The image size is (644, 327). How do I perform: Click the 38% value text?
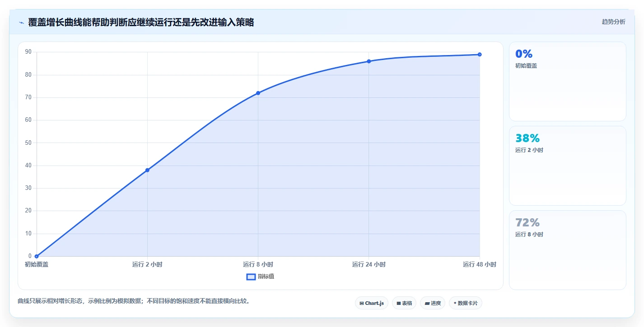click(x=527, y=138)
